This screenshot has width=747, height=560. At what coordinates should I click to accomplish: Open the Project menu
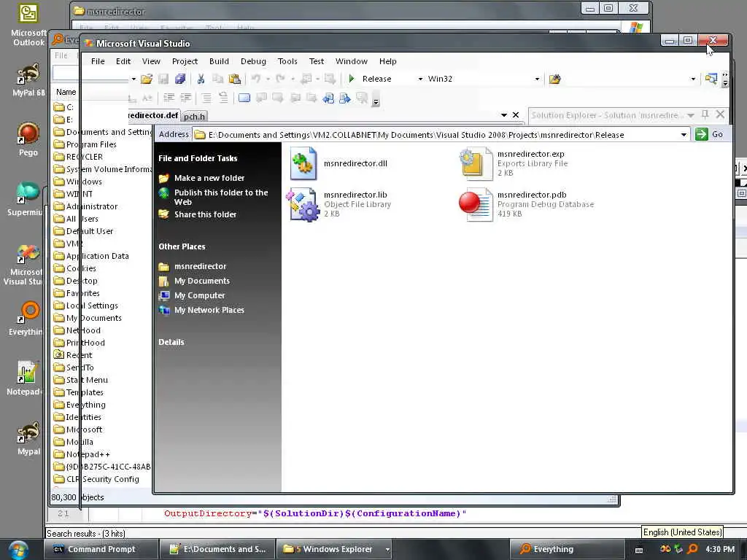click(x=185, y=61)
